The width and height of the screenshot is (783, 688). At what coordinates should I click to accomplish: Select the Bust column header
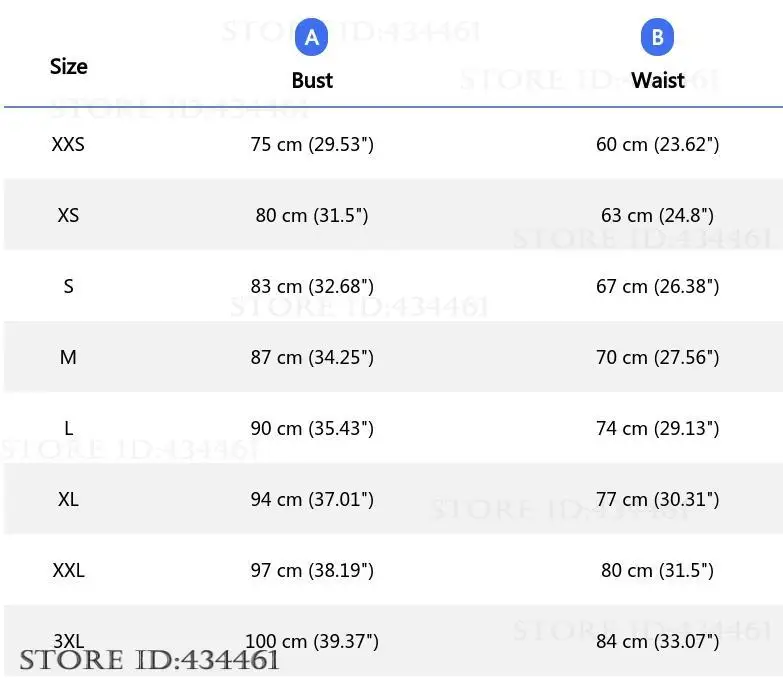click(x=312, y=80)
